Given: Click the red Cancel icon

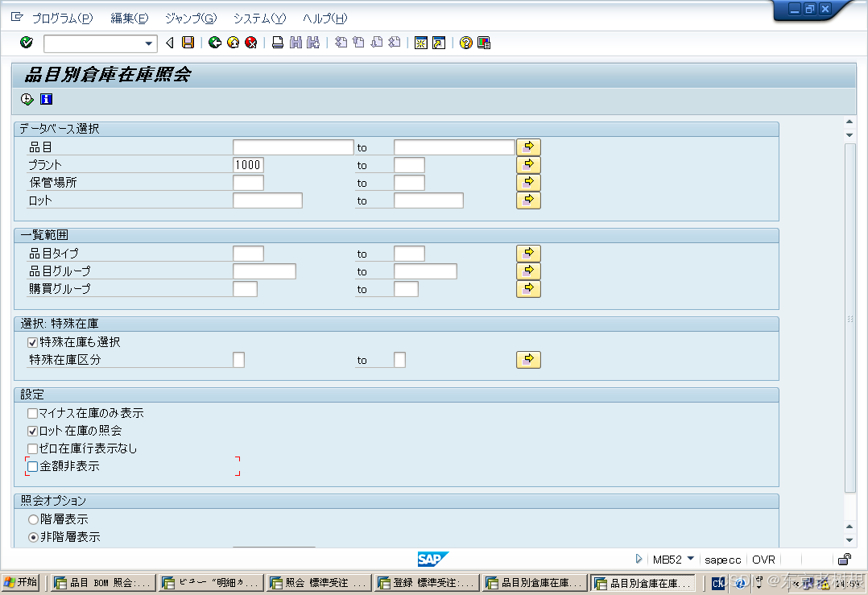Looking at the screenshot, I should tap(250, 43).
